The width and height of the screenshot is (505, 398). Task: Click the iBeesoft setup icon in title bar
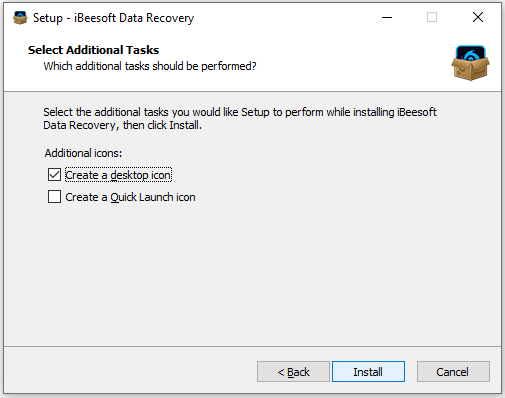click(x=20, y=18)
